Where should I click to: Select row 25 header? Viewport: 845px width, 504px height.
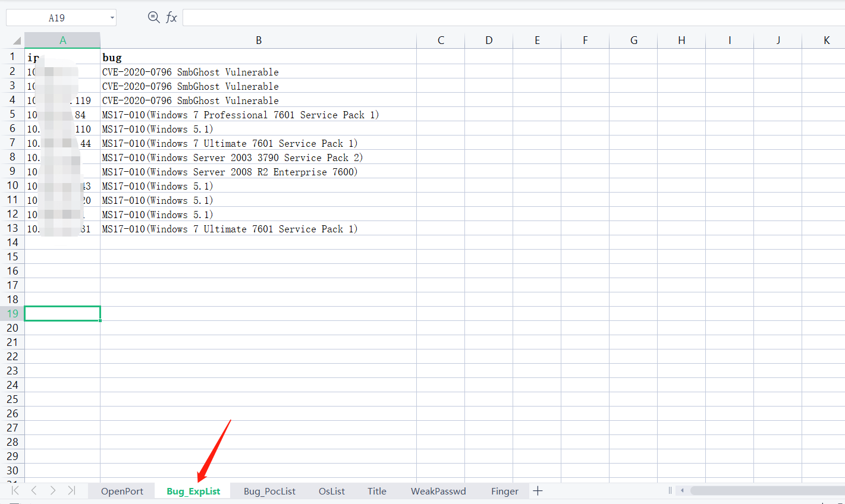[x=12, y=399]
